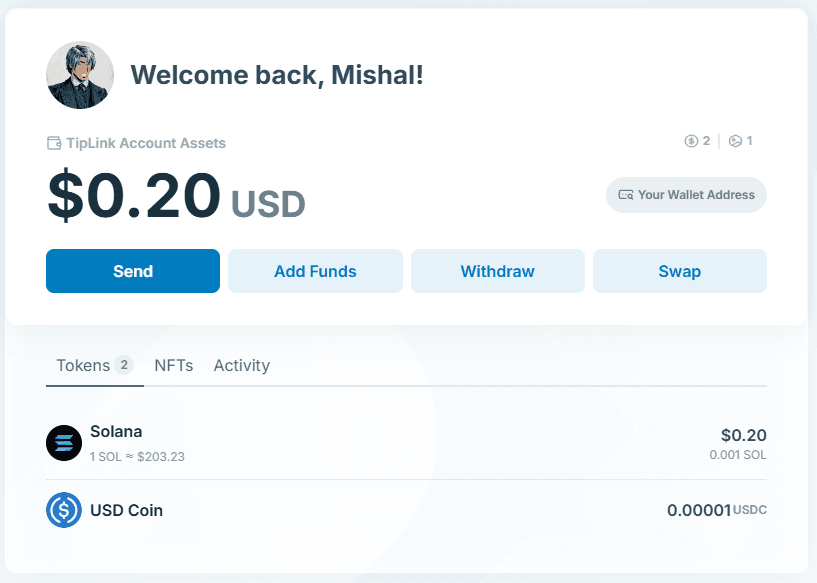Viewport: 817px width, 583px height.
Task: Click the Solana token logo icon
Action: tap(64, 443)
